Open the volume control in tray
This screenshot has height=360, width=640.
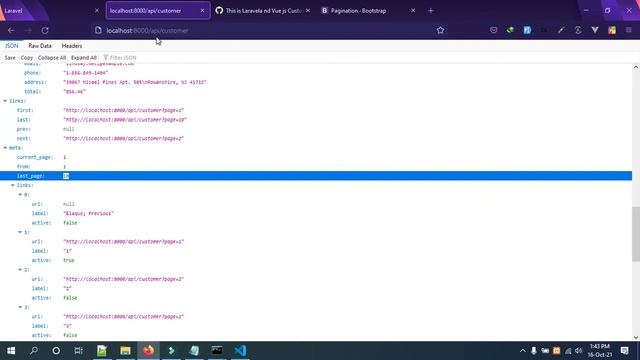[578, 351]
